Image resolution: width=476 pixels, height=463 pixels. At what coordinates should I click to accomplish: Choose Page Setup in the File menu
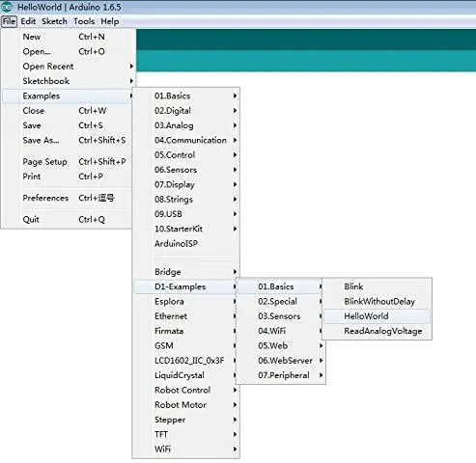tap(68, 161)
